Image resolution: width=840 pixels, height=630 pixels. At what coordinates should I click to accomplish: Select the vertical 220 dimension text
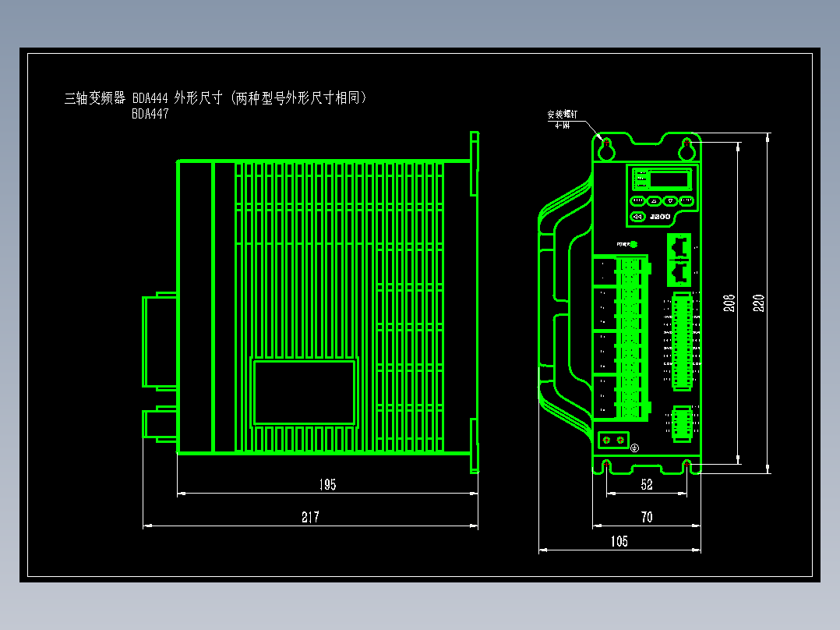click(759, 303)
